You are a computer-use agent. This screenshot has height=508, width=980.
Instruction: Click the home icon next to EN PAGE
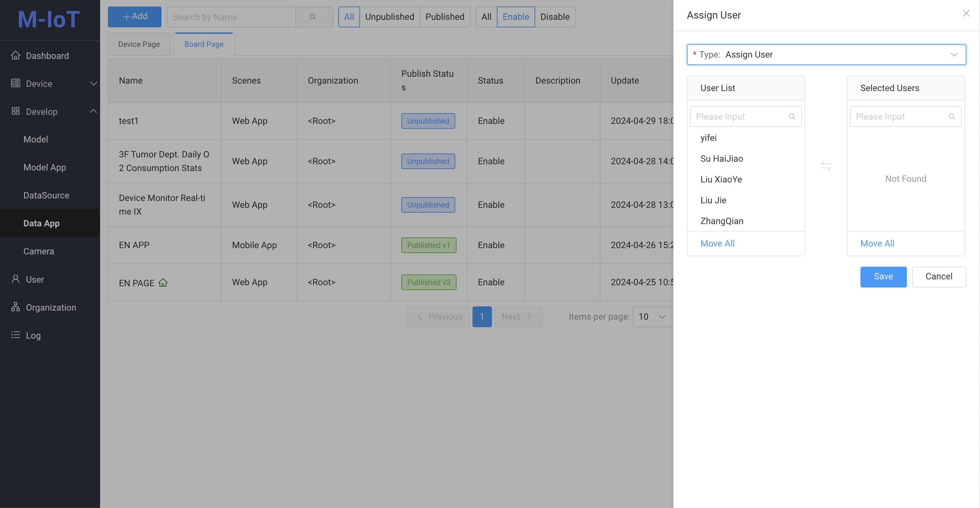click(x=163, y=283)
